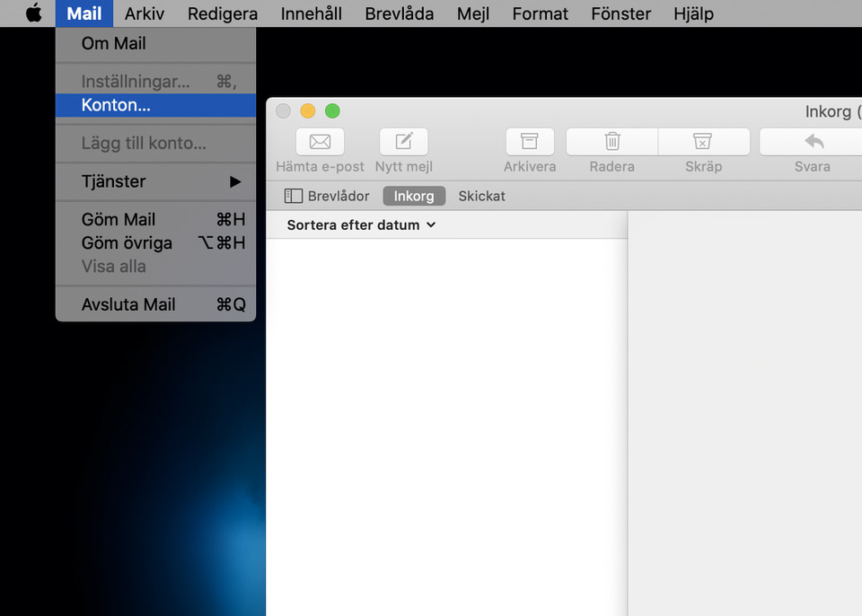Open the Sortera efter datum dropdown
Screen dimensions: 862x616
361,225
